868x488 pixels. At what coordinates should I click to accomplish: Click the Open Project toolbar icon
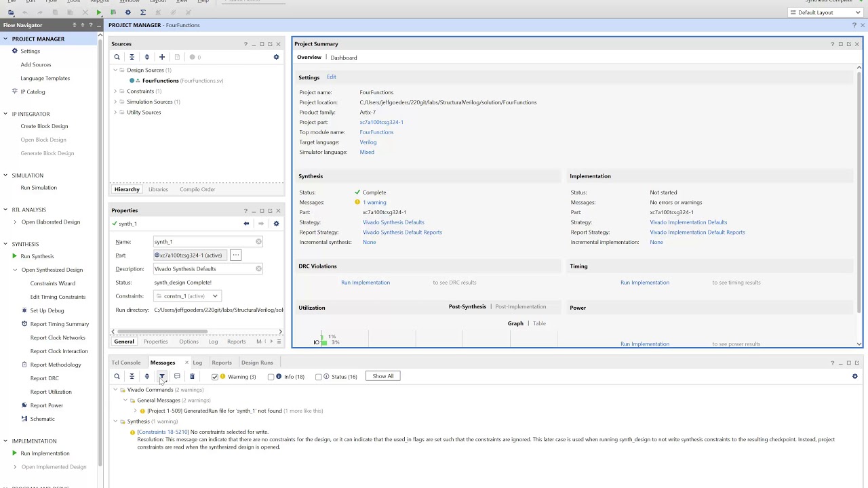(x=11, y=12)
